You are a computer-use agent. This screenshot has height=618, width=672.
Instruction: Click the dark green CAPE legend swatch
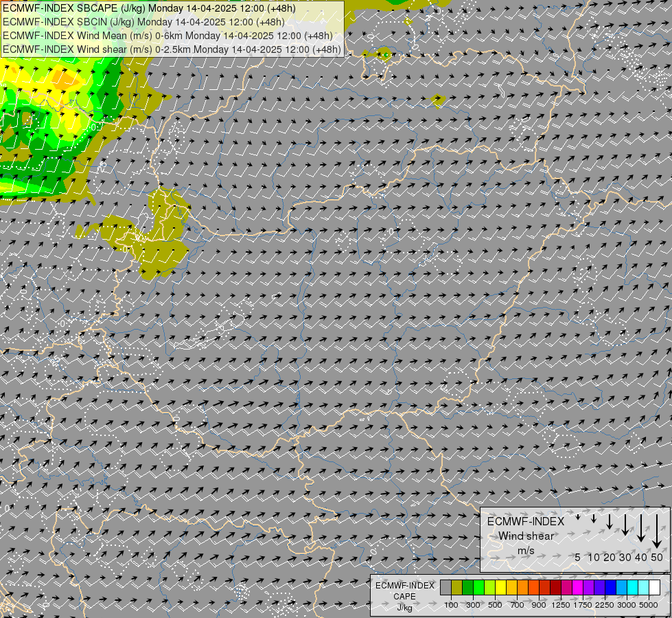point(468,587)
